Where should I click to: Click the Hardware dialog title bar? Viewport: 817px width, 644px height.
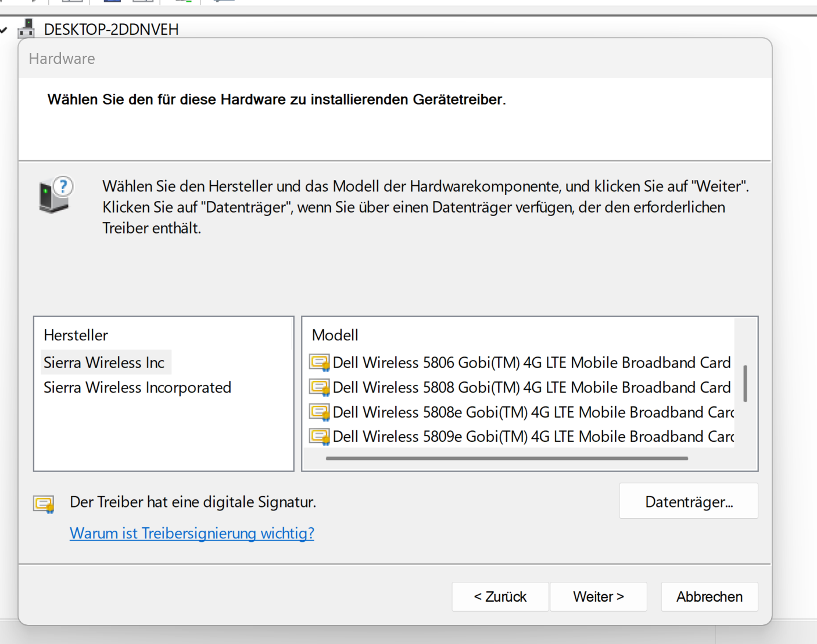pyautogui.click(x=395, y=59)
